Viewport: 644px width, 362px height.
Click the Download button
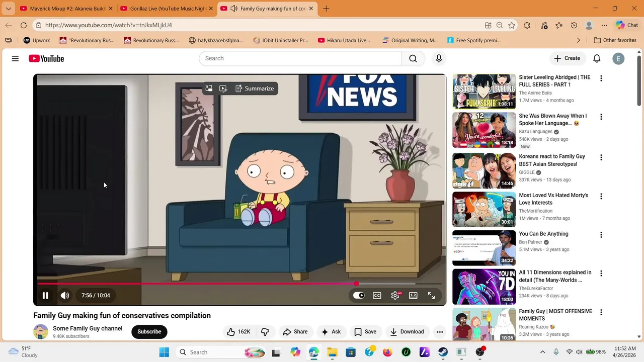tap(407, 332)
